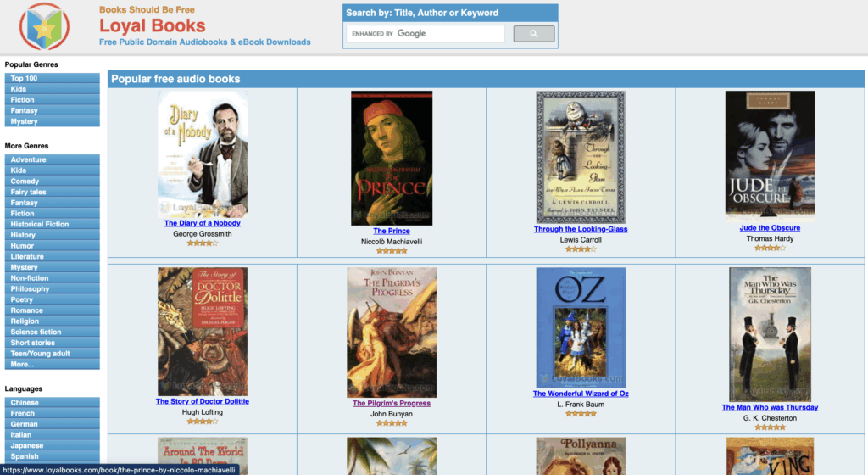Screen dimensions: 868x475
Task: Open the Philosophy genre
Action: [52, 289]
